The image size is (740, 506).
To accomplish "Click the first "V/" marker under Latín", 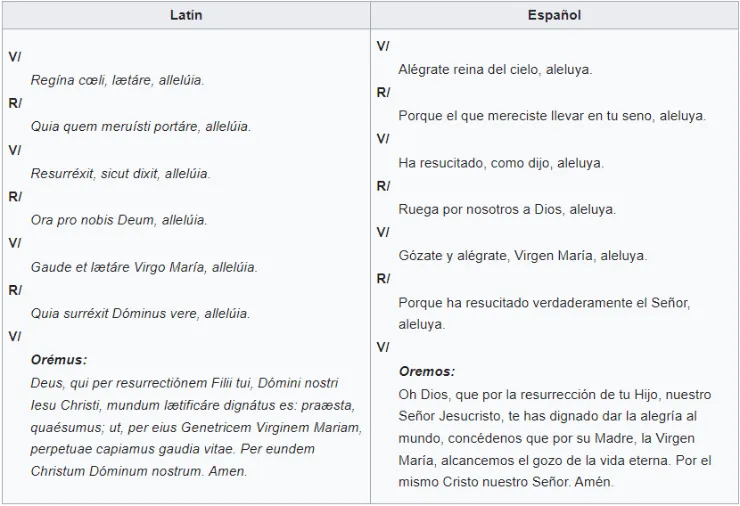I will coord(15,57).
